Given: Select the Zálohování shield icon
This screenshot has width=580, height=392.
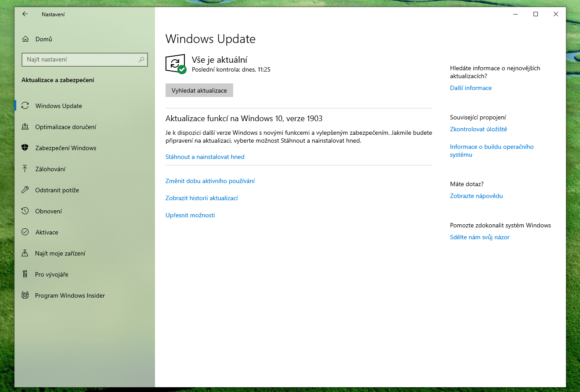Looking at the screenshot, I should pyautogui.click(x=25, y=169).
